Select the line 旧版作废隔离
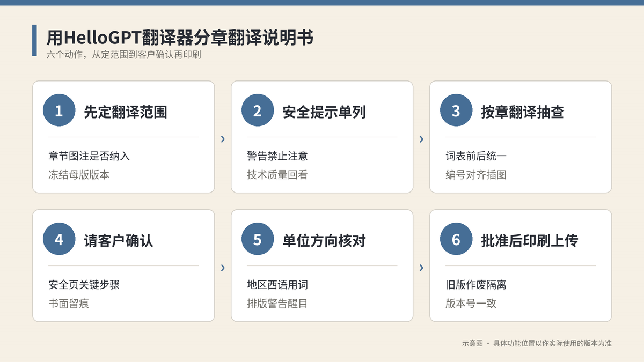Image resolution: width=644 pixels, height=362 pixels. pyautogui.click(x=476, y=285)
